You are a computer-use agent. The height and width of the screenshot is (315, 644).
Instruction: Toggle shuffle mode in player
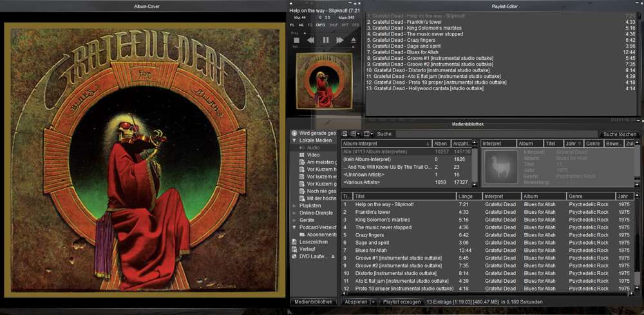(333, 24)
